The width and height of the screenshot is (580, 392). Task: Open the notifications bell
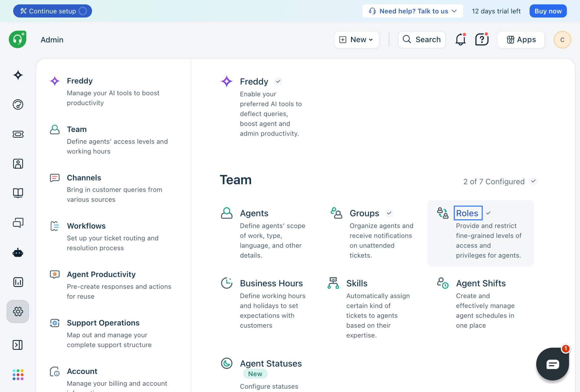(461, 40)
